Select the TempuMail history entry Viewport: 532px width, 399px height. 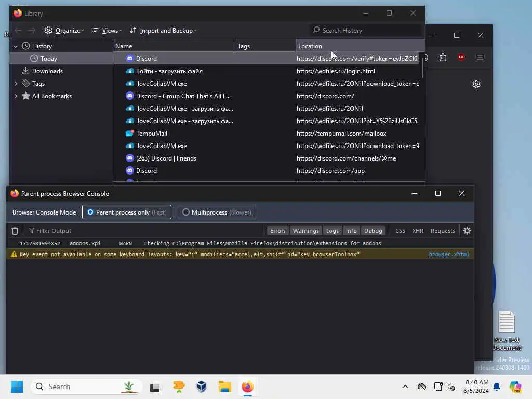267,134
